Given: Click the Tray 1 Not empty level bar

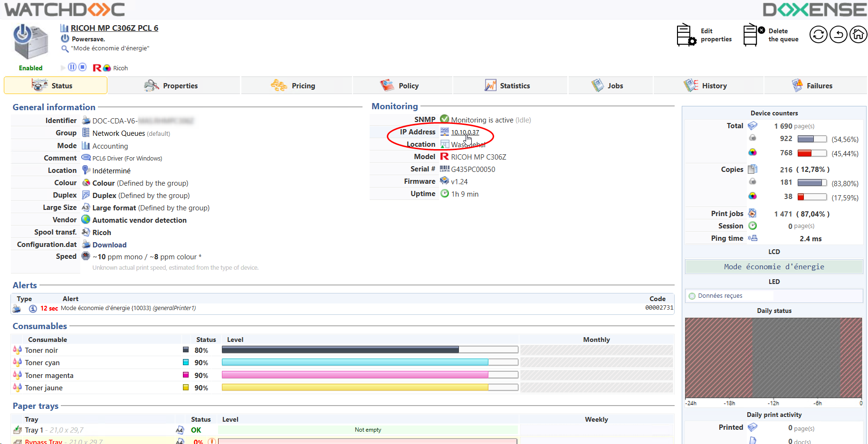Looking at the screenshot, I should click(368, 430).
